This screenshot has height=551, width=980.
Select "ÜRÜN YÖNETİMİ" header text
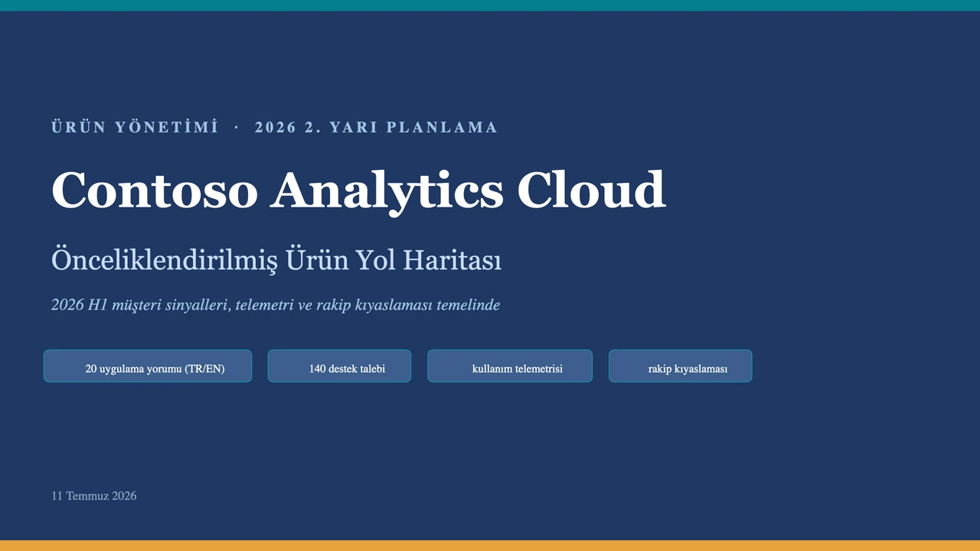[x=135, y=127]
